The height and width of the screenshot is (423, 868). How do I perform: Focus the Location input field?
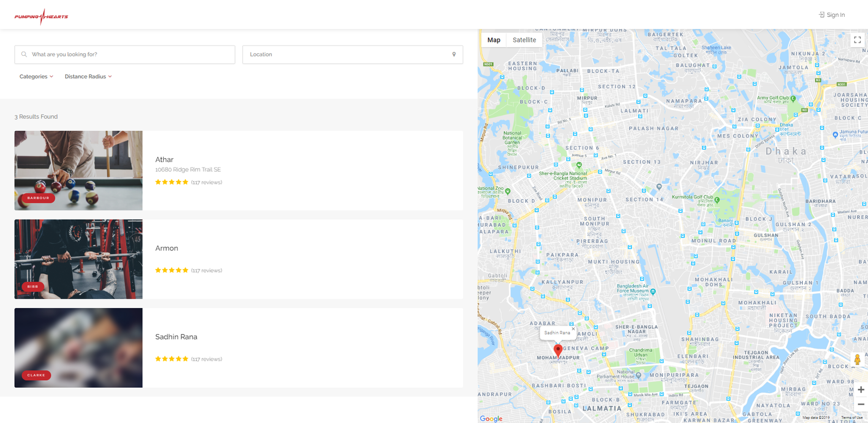pos(353,54)
